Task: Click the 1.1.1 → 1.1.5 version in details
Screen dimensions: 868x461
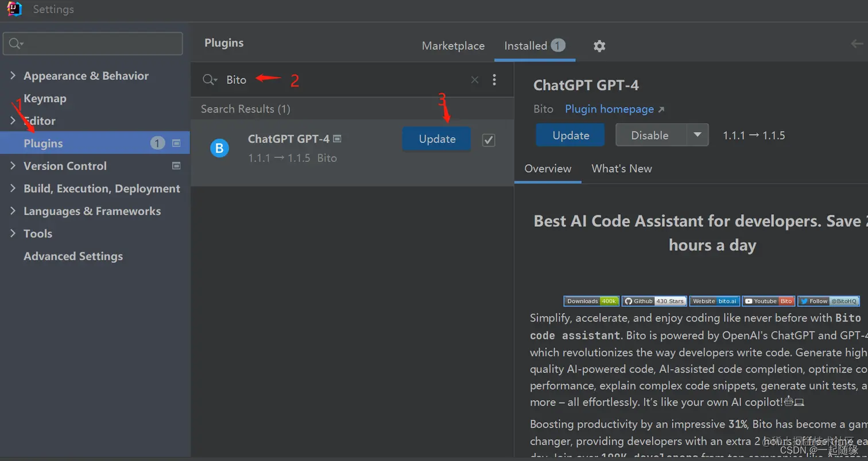Action: tap(754, 135)
